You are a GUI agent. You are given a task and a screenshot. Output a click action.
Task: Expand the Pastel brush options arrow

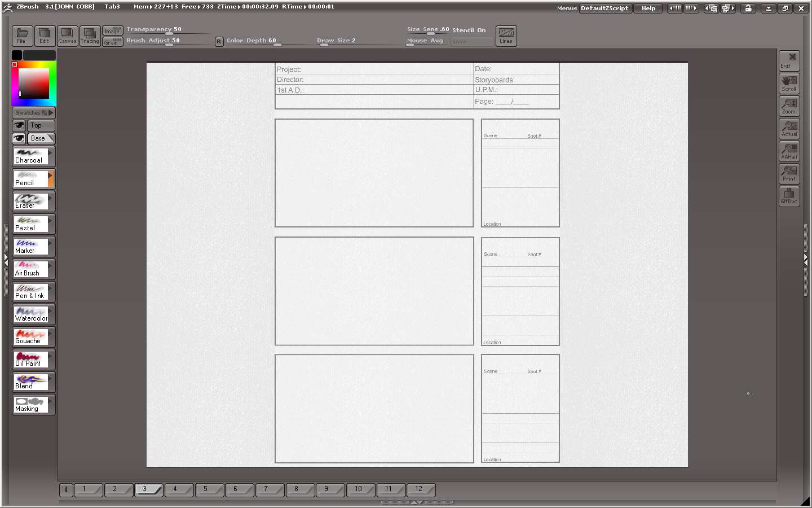[x=50, y=220]
